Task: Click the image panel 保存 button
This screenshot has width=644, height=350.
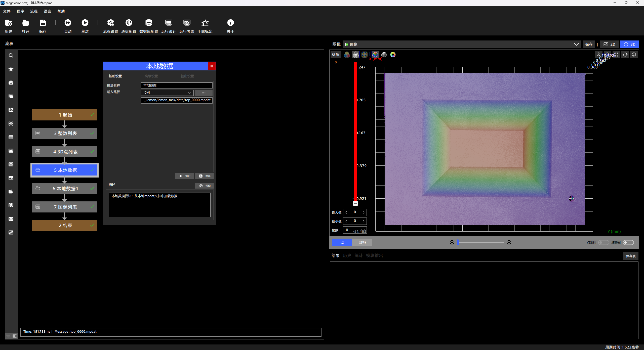Action: [x=589, y=44]
